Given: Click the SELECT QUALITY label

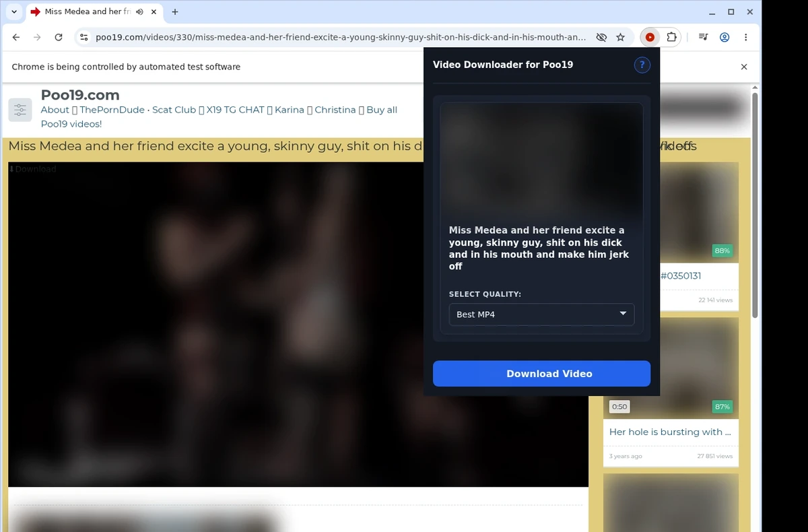Looking at the screenshot, I should [x=485, y=294].
